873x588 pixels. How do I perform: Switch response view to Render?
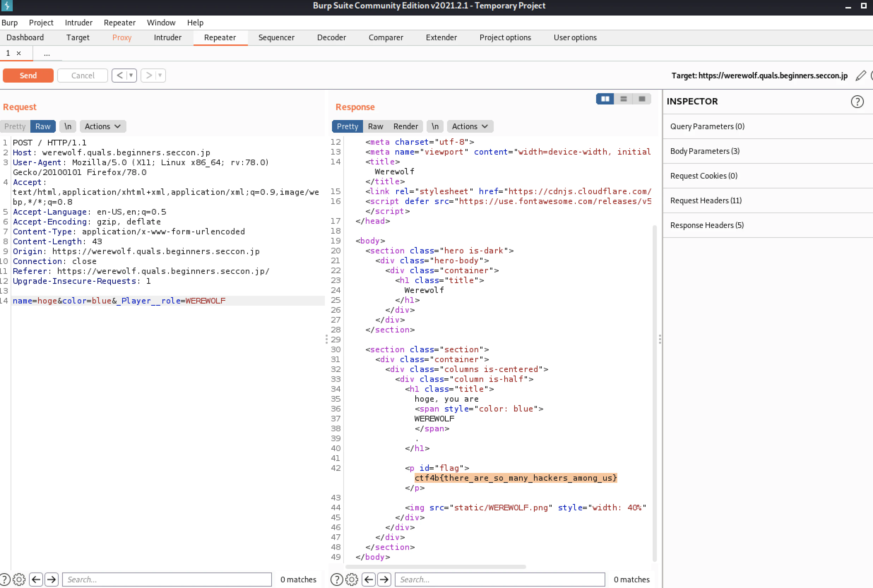pyautogui.click(x=405, y=126)
